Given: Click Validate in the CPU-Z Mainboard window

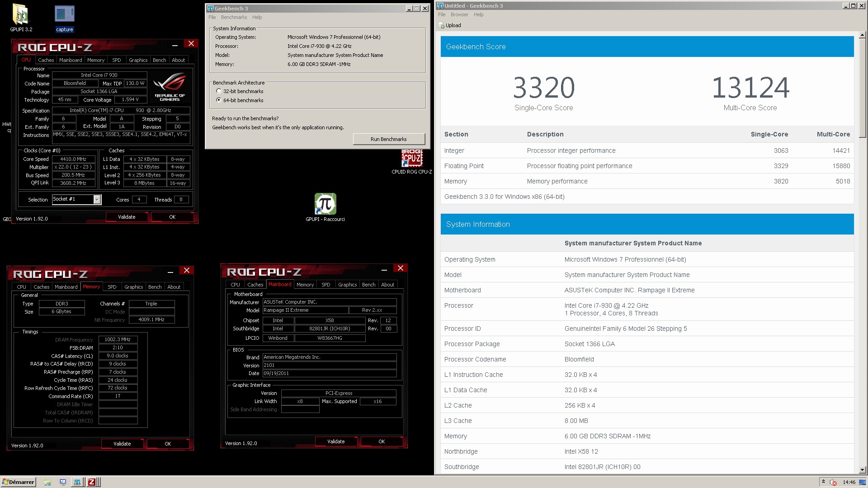Looking at the screenshot, I should (x=336, y=441).
